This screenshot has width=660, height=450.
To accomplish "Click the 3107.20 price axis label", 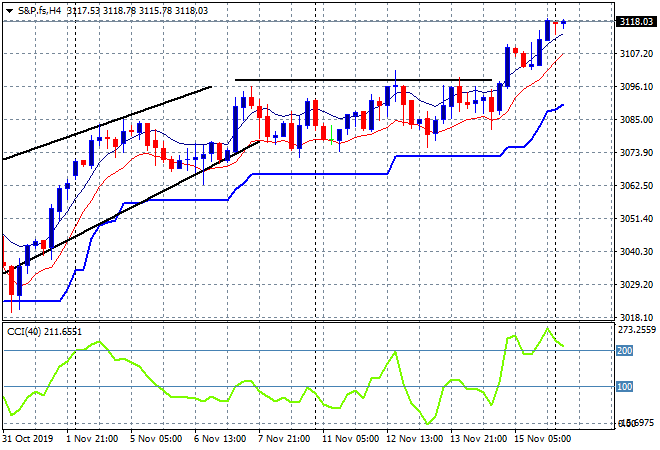I will pyautogui.click(x=636, y=53).
